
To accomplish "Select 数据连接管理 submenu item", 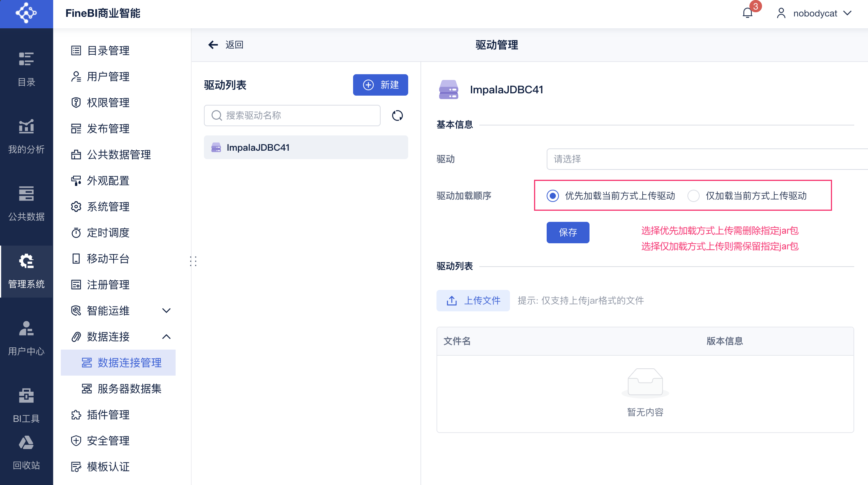I will (x=118, y=363).
